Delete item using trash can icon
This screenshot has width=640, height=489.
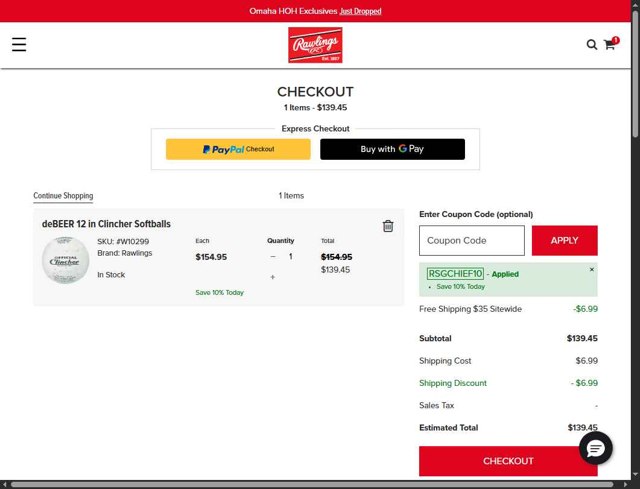[x=388, y=226]
